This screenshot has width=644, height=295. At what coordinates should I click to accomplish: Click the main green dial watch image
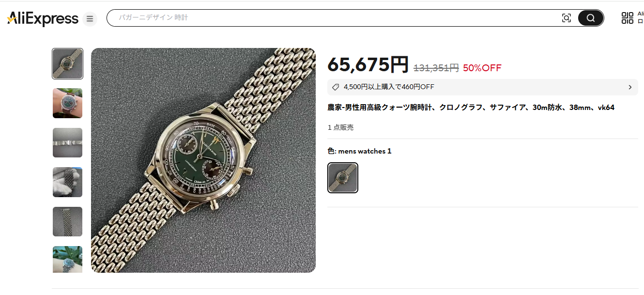203,160
